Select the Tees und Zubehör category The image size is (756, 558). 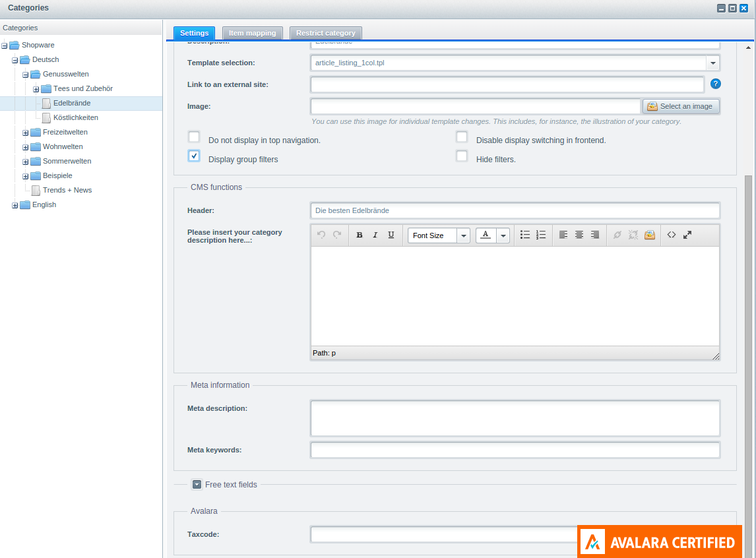click(x=83, y=88)
